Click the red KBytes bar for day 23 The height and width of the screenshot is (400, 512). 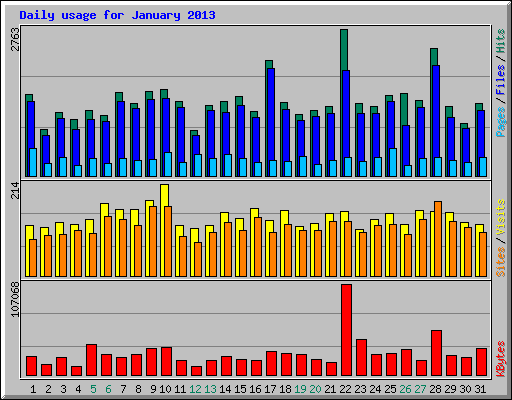[x=361, y=358]
